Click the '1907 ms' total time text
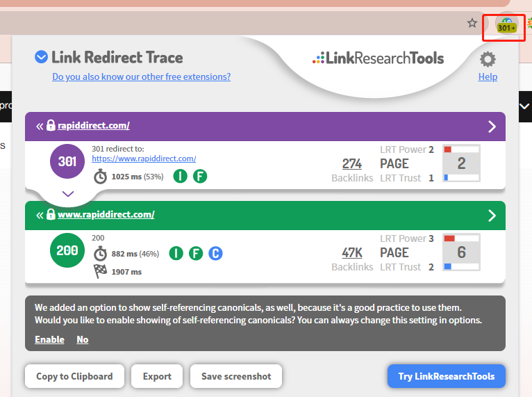 click(126, 272)
